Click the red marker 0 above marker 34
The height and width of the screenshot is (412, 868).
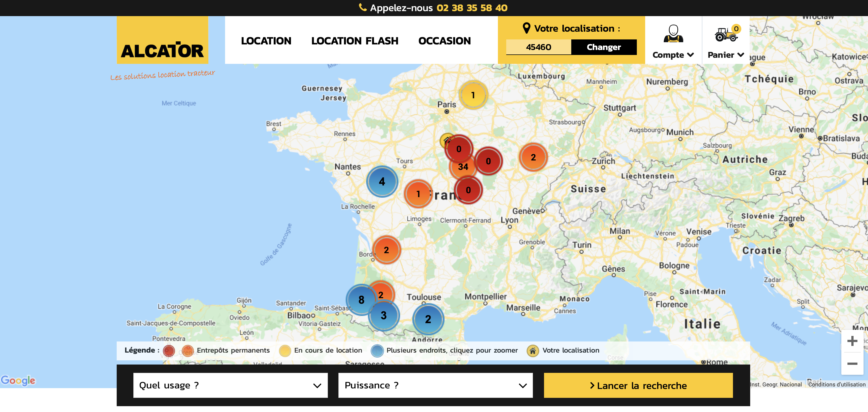pos(459,149)
